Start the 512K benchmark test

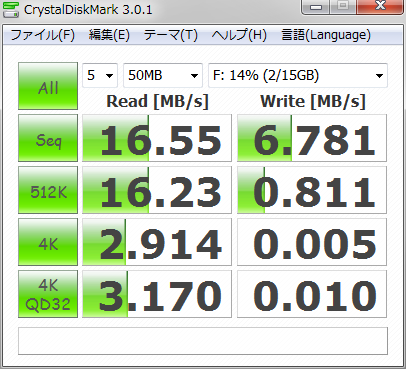click(x=48, y=190)
